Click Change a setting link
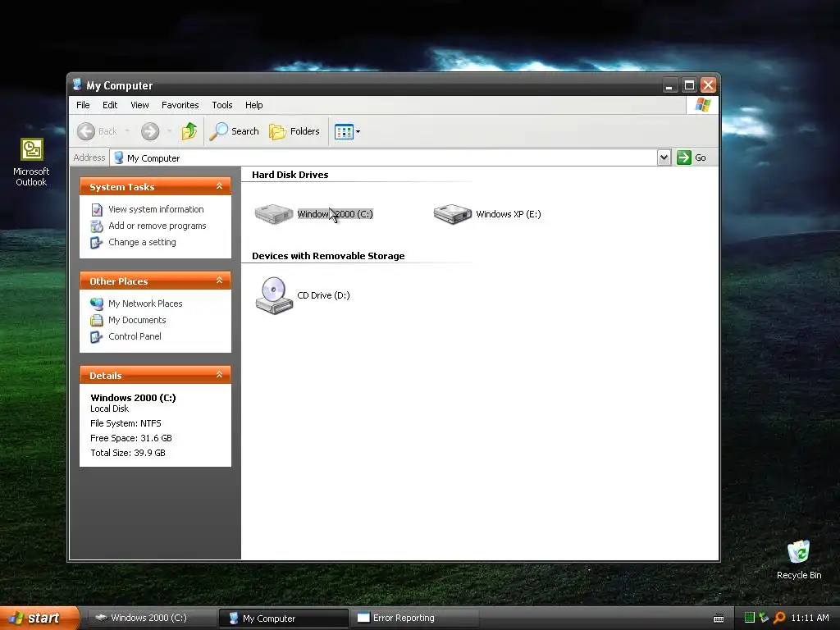The width and height of the screenshot is (840, 630). tap(142, 242)
